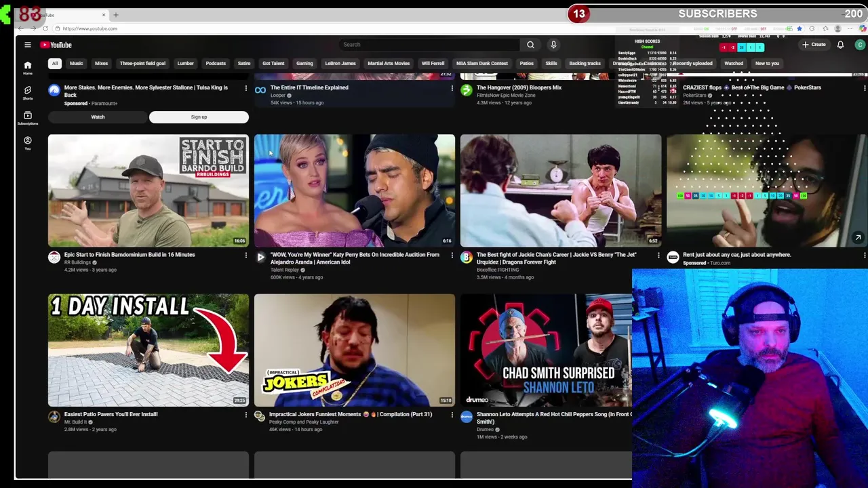Select the Lumber filter chip
868x488 pixels.
pyautogui.click(x=186, y=64)
